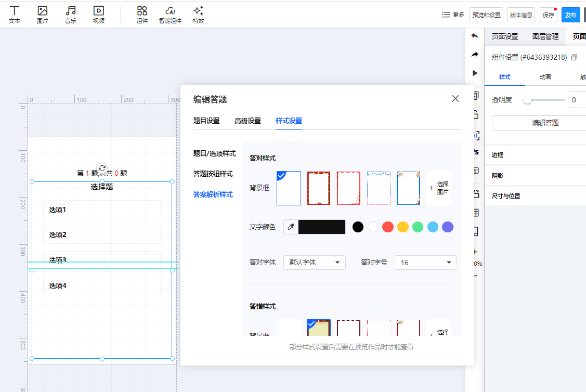Open the 音乐 music tool
This screenshot has height=392, width=586.
[71, 15]
